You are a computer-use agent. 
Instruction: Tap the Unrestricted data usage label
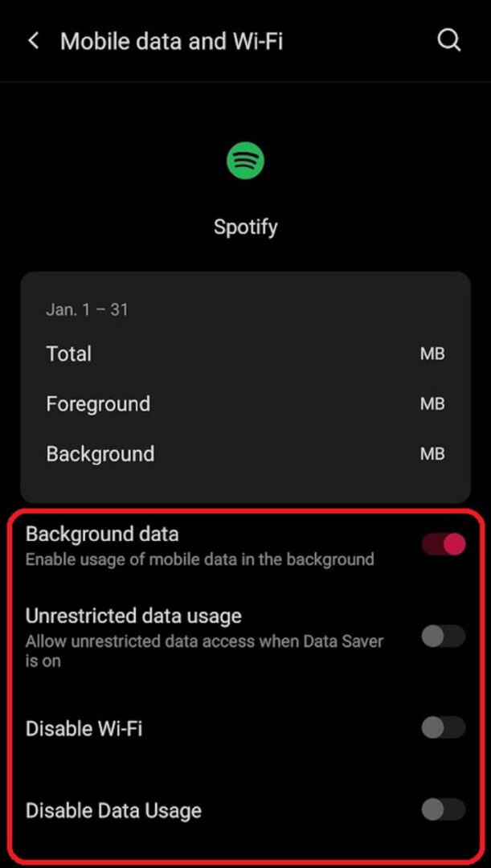(x=133, y=616)
